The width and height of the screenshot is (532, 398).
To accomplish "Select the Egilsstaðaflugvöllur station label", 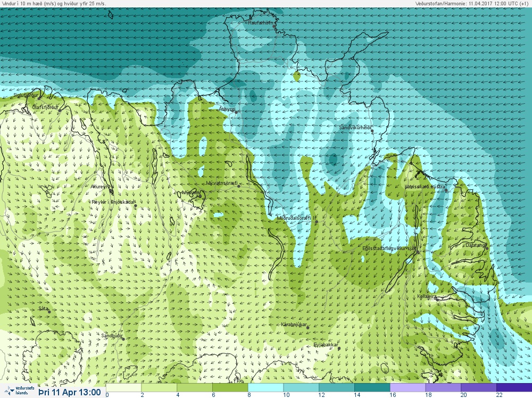I will (x=389, y=248).
